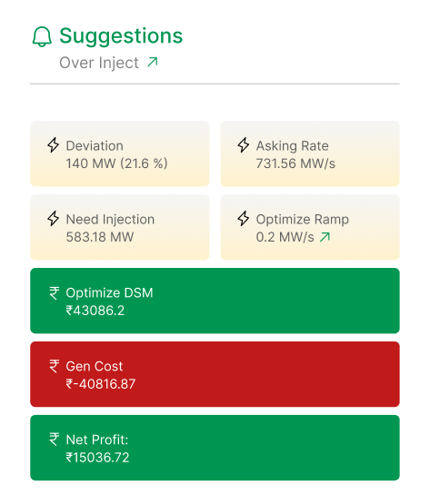The width and height of the screenshot is (430, 504).
Task: Click the green arrow beside 0.2 MW/s
Action: pyautogui.click(x=325, y=237)
